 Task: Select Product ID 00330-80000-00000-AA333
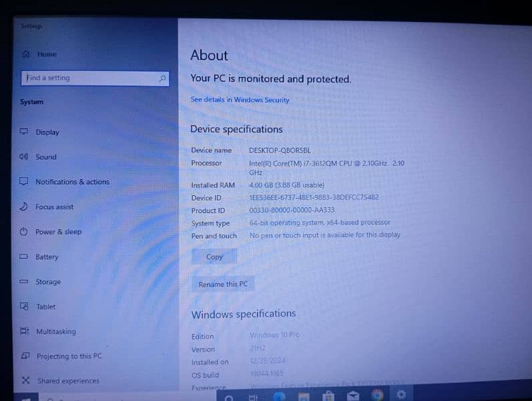(x=292, y=210)
